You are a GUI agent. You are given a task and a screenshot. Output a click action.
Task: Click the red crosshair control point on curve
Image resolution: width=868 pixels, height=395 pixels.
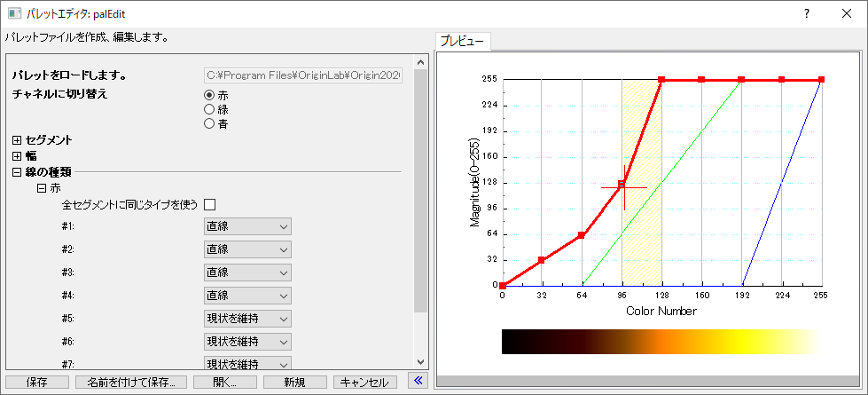click(x=622, y=185)
